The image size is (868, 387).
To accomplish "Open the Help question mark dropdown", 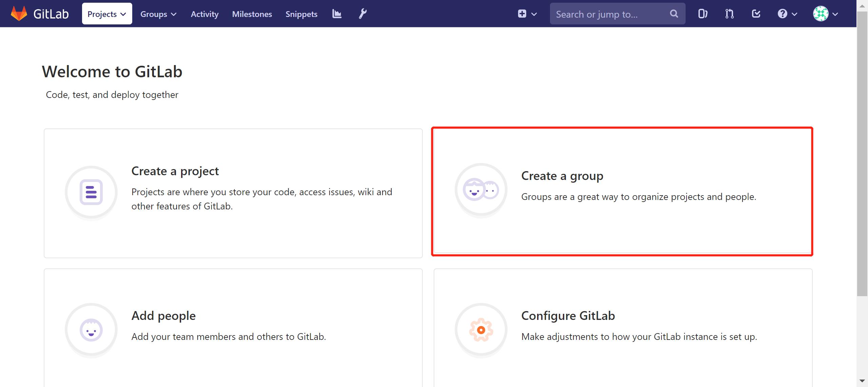I will 787,14.
